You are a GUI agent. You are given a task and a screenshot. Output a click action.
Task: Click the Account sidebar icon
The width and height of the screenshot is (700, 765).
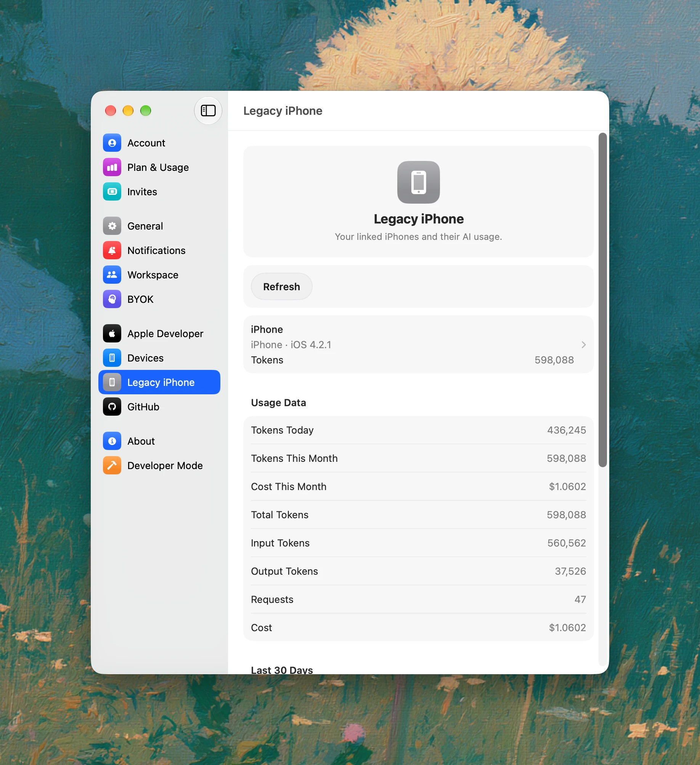[x=112, y=143]
